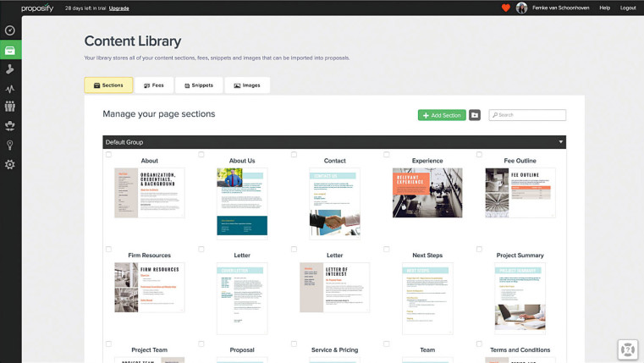
Task: Open the help widget icon at bottom right
Action: point(627,349)
